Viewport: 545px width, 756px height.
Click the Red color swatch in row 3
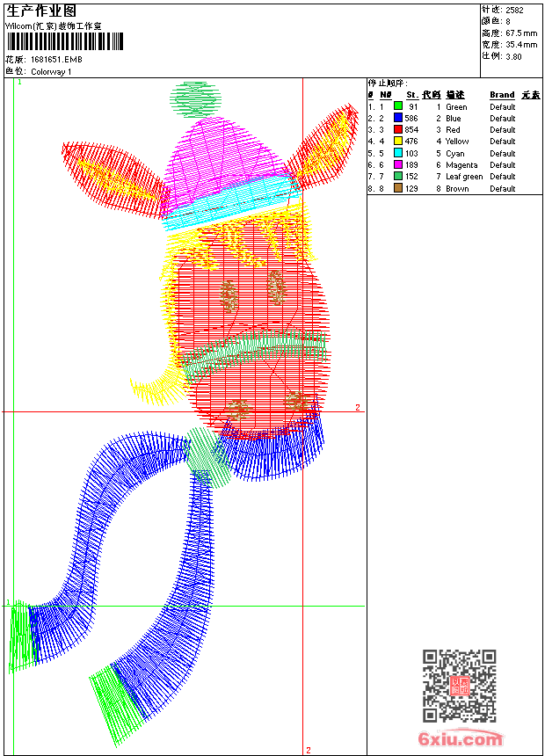point(398,129)
